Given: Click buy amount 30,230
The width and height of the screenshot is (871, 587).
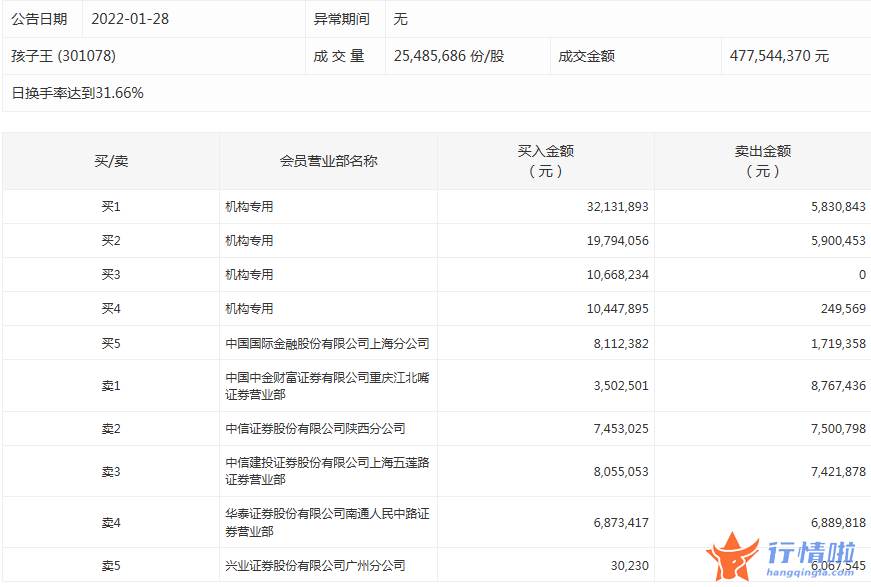Looking at the screenshot, I should pyautogui.click(x=630, y=565).
